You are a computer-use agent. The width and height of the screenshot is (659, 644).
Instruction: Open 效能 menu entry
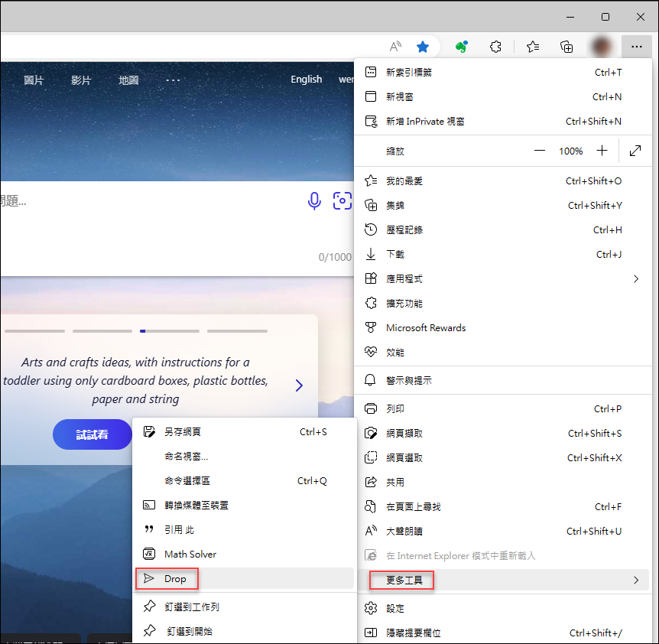click(502, 352)
